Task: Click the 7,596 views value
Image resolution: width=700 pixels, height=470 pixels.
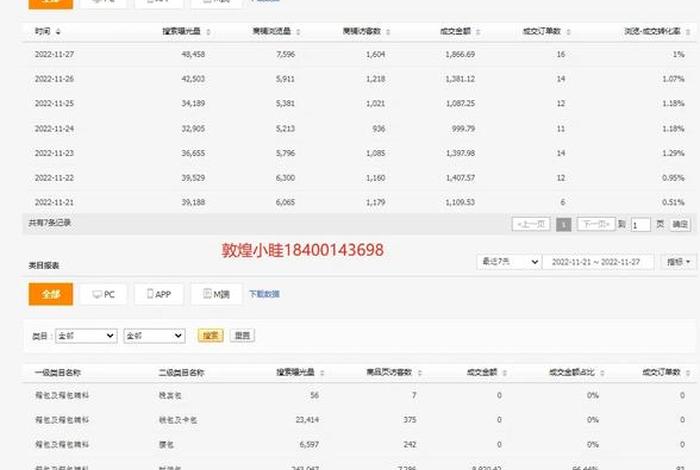Action: coord(286,54)
